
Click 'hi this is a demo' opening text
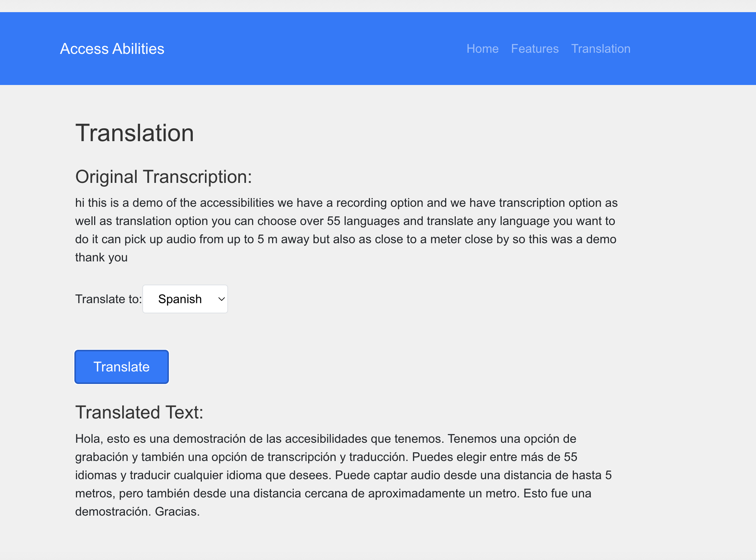pyautogui.click(x=119, y=203)
